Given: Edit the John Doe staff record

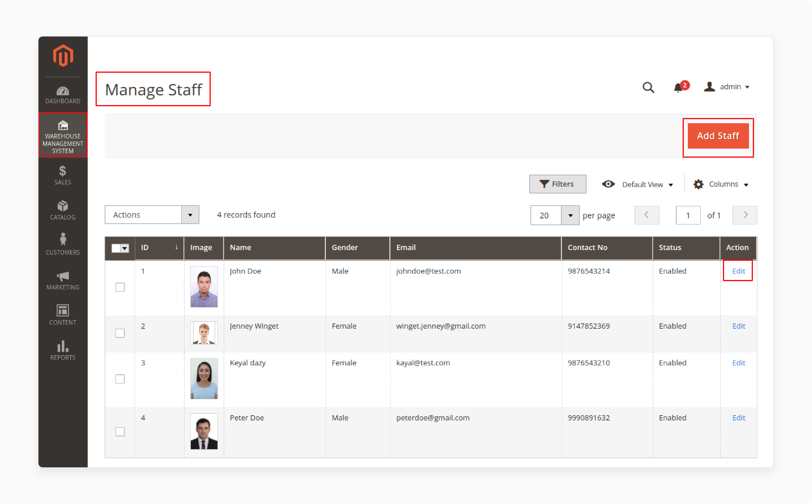Looking at the screenshot, I should coord(738,271).
